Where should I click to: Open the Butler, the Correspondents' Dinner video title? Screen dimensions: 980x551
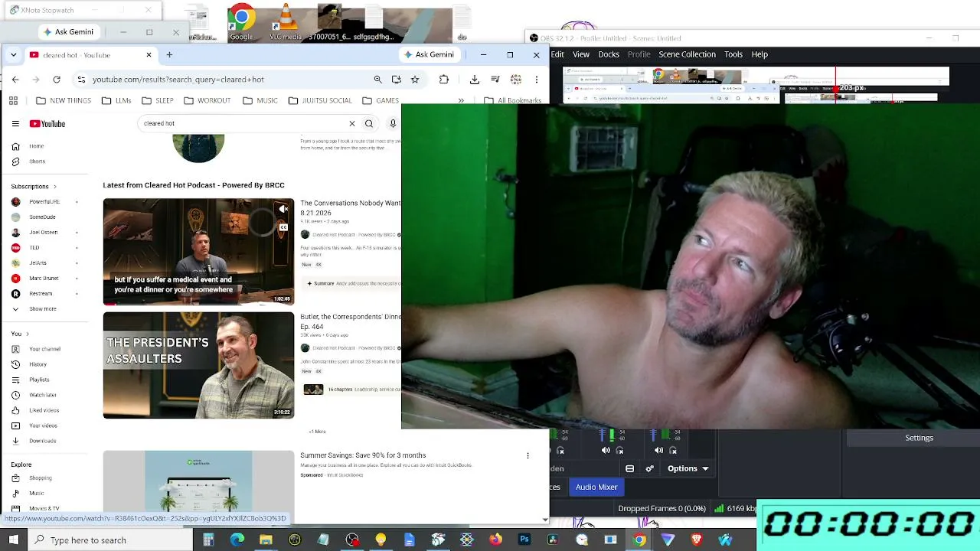pos(351,321)
